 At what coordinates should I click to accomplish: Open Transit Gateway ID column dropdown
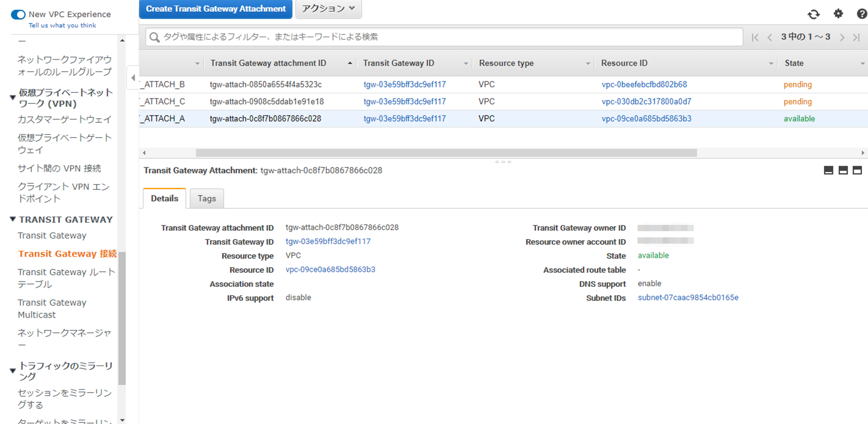[466, 63]
